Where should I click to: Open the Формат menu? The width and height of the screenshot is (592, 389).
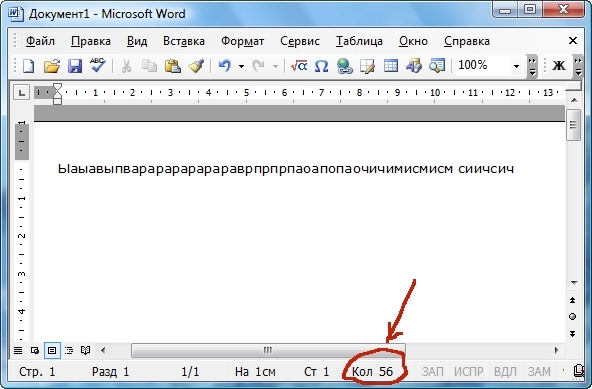click(x=242, y=41)
